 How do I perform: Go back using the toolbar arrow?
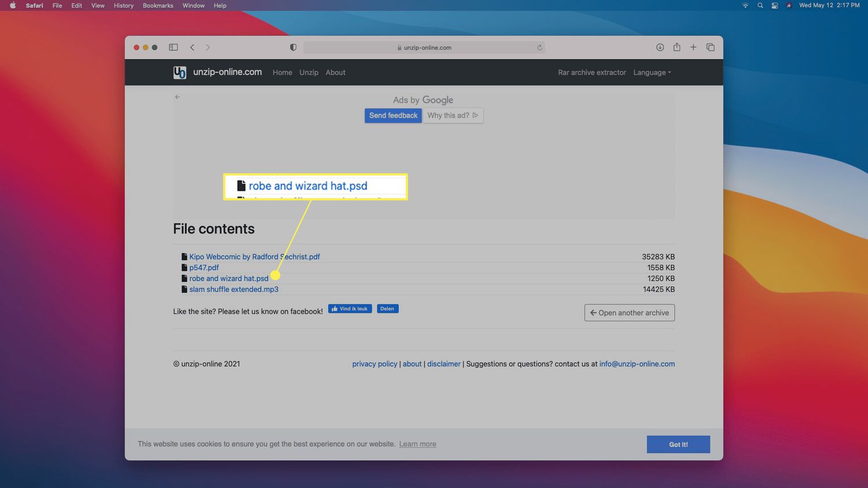[192, 47]
